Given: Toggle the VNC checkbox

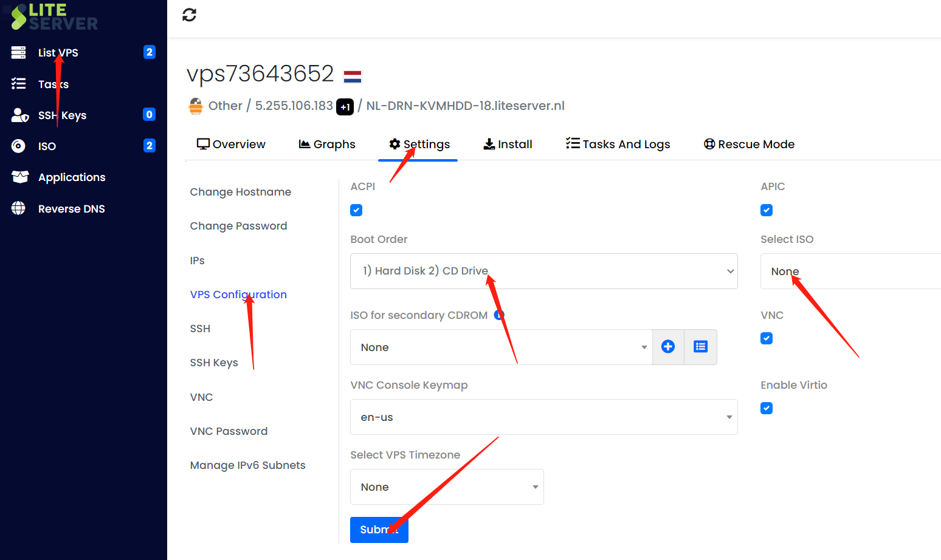Looking at the screenshot, I should (767, 338).
